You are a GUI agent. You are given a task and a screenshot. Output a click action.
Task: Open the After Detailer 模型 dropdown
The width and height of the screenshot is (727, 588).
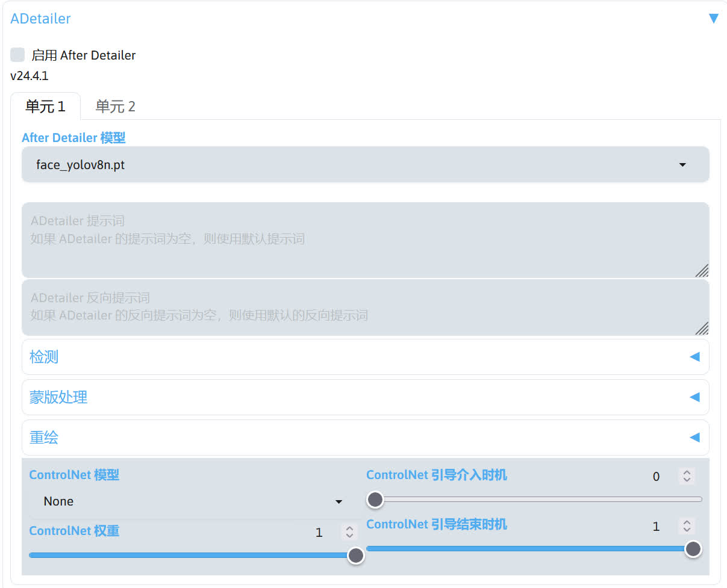pos(365,164)
